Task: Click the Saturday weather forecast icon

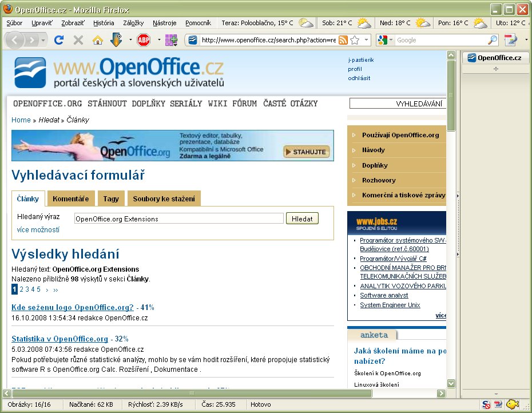Action: pyautogui.click(x=364, y=23)
